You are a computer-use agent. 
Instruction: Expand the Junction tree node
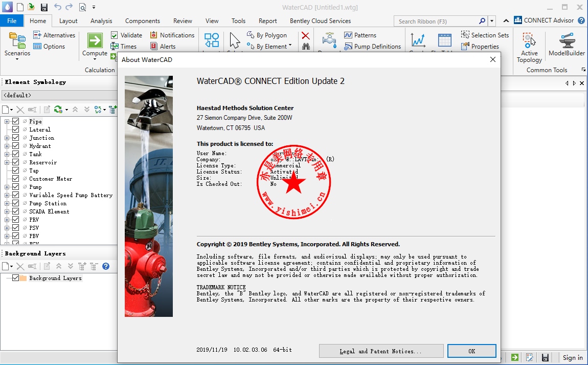[7, 138]
